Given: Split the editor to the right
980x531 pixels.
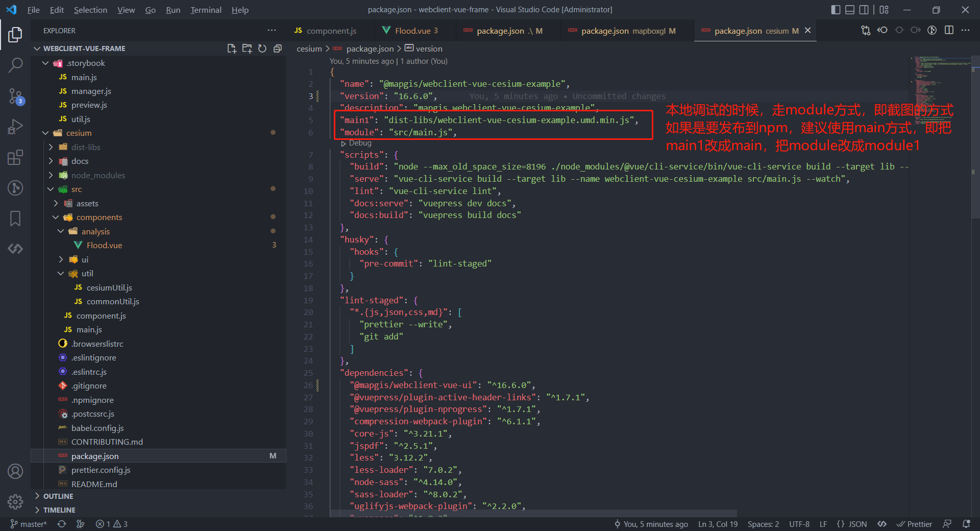Looking at the screenshot, I should pyautogui.click(x=949, y=30).
